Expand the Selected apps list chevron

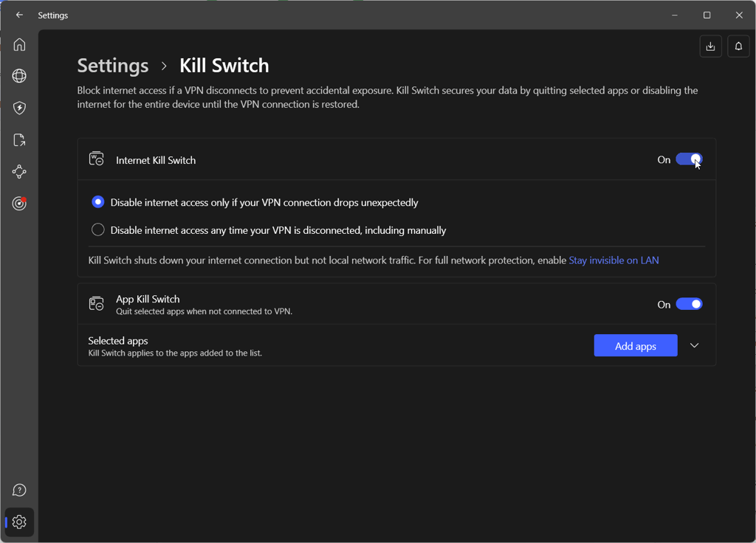pyautogui.click(x=694, y=345)
